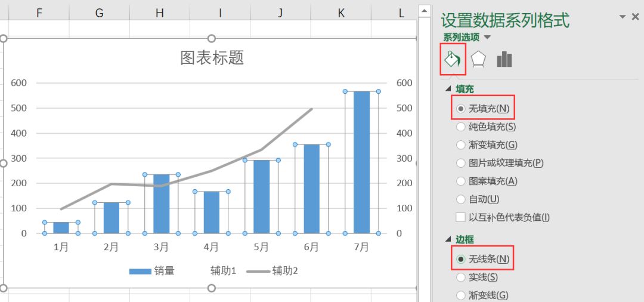The image size is (644, 302).
Task: Expand the 系列选项 dropdown
Action: 487,37
